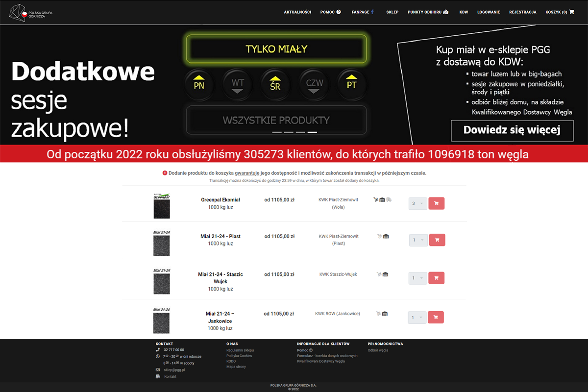
Task: Click Miał 21-24 - Piast product thumbnail
Action: (161, 243)
